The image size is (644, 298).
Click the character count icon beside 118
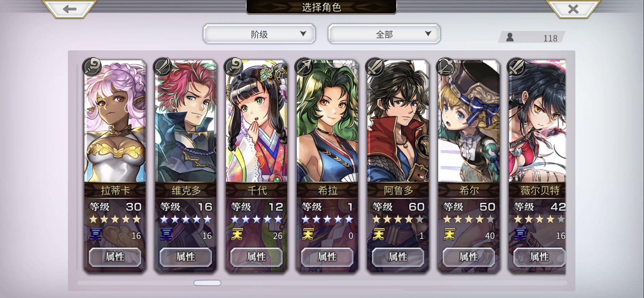[510, 37]
